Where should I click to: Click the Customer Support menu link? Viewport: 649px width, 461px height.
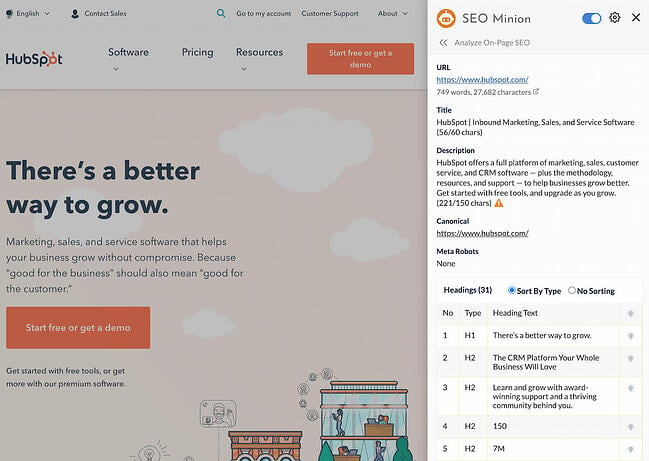pos(331,14)
